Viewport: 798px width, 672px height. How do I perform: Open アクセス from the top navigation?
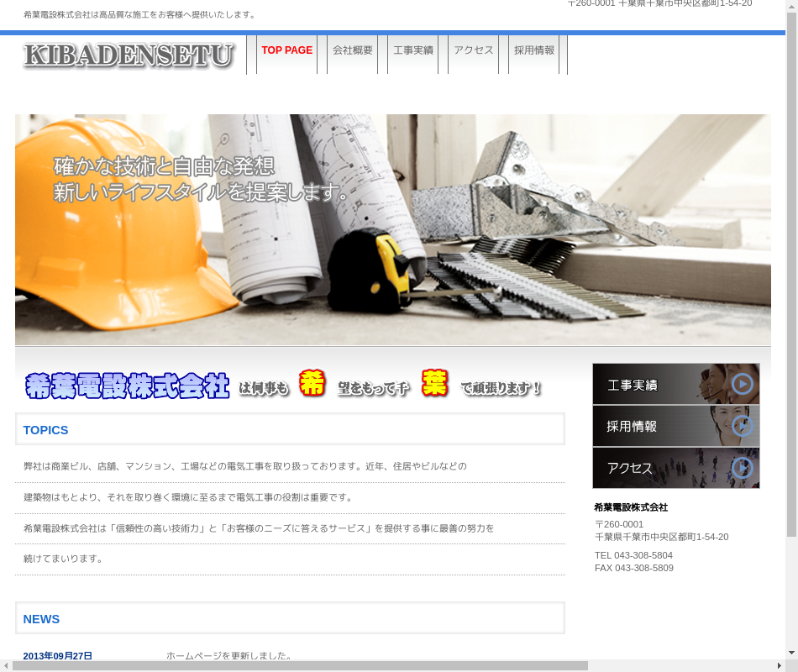pos(473,50)
